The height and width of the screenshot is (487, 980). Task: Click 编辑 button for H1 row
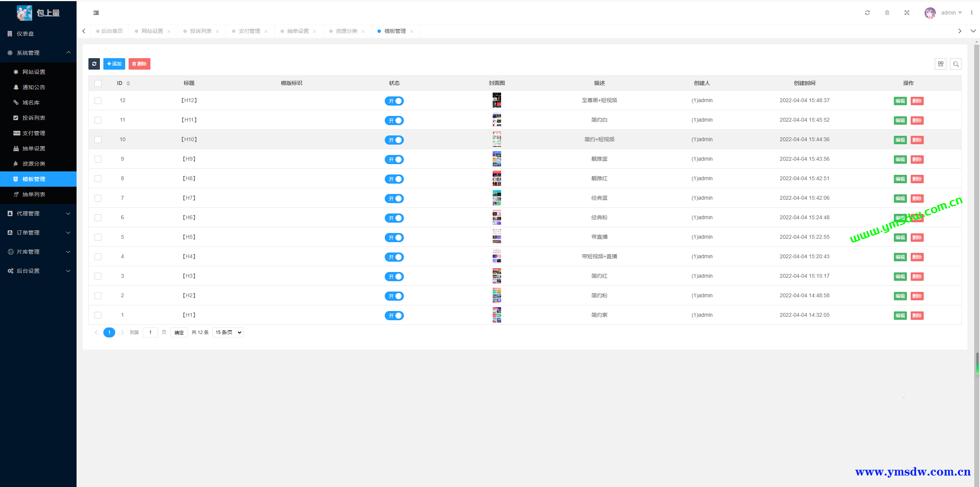tap(900, 316)
